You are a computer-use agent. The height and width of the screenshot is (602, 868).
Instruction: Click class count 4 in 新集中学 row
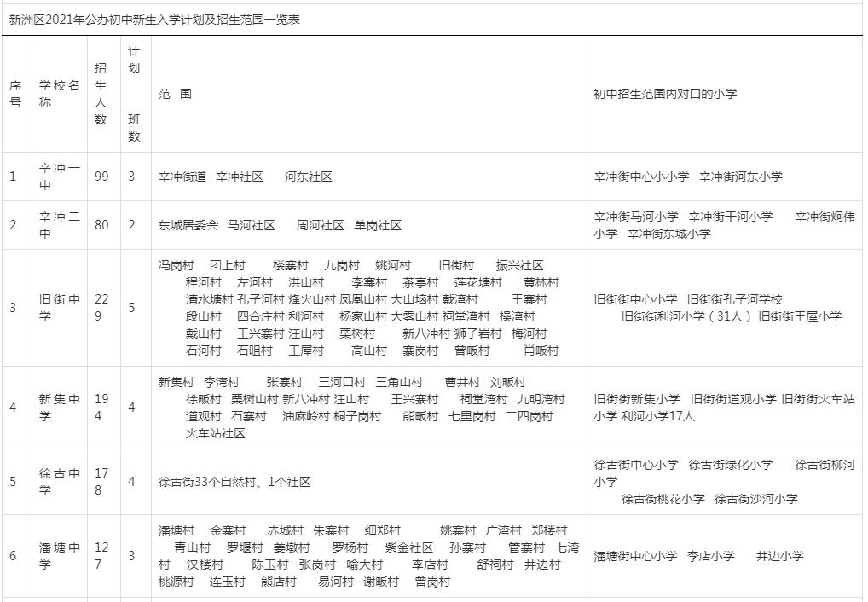(131, 408)
